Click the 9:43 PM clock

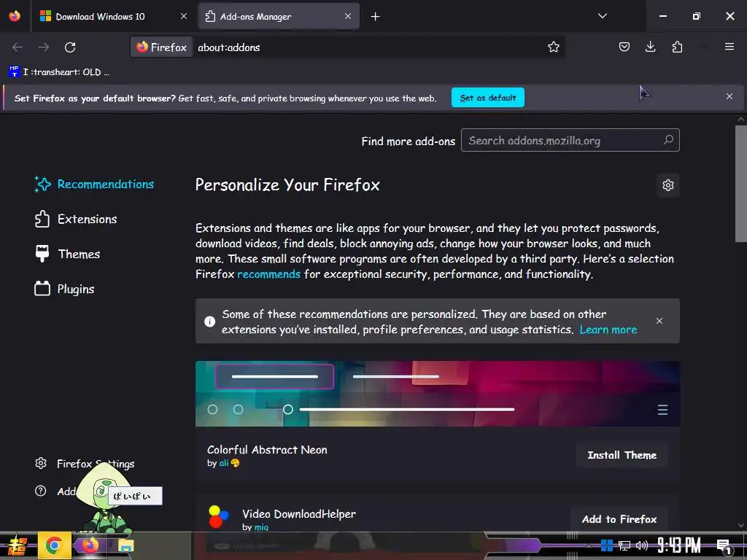point(679,545)
